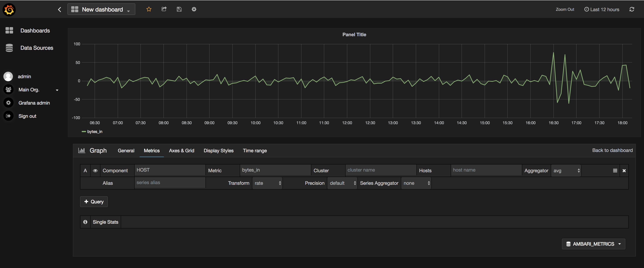Open dashboard settings via the gear icon
Image resolution: width=644 pixels, height=268 pixels.
tap(194, 9)
